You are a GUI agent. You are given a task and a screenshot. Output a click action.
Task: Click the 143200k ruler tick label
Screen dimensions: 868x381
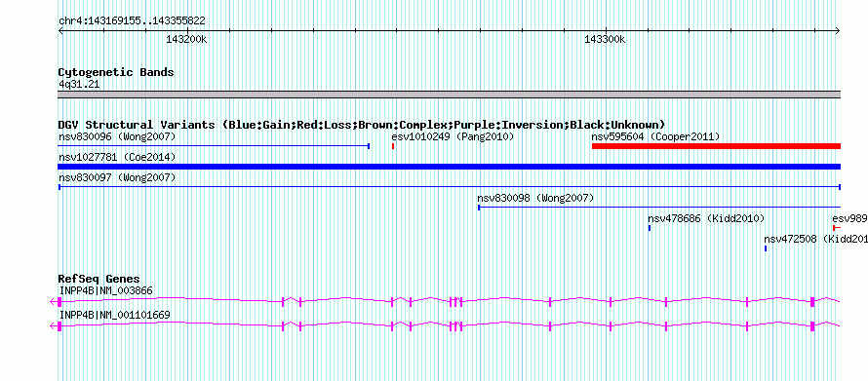pos(186,39)
